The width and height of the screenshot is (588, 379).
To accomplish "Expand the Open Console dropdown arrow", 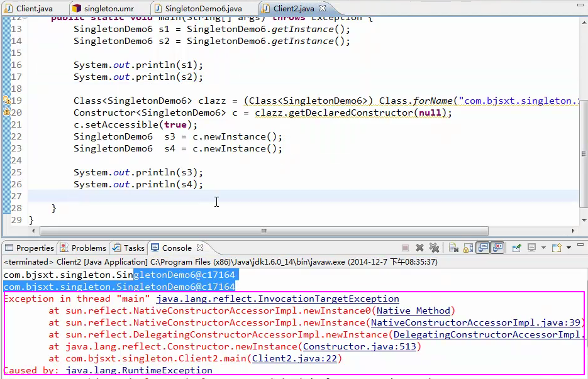I will pyautogui.click(x=569, y=248).
